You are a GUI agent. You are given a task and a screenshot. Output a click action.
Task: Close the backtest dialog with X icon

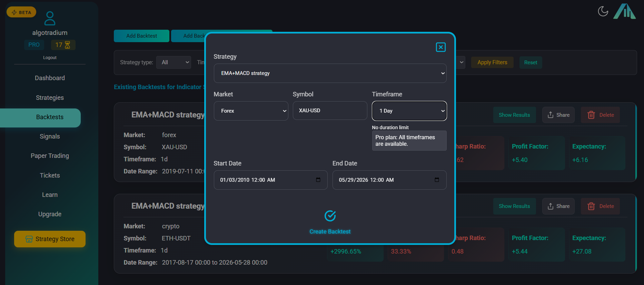(x=440, y=47)
